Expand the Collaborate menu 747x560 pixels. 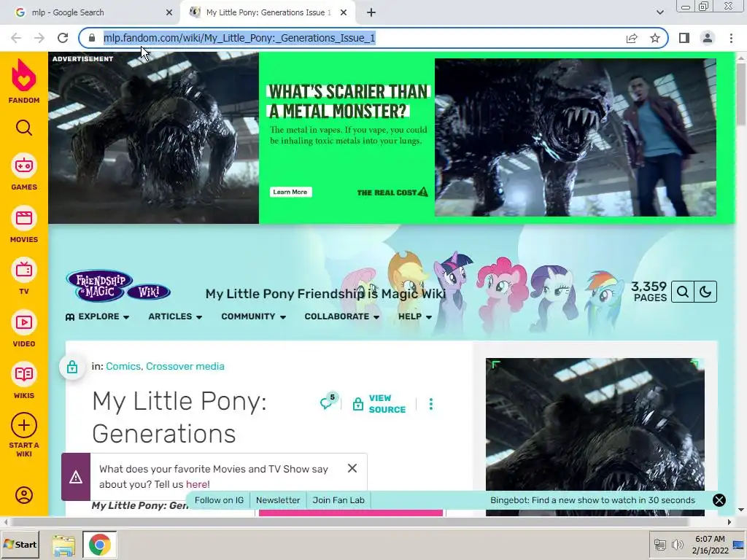[341, 316]
